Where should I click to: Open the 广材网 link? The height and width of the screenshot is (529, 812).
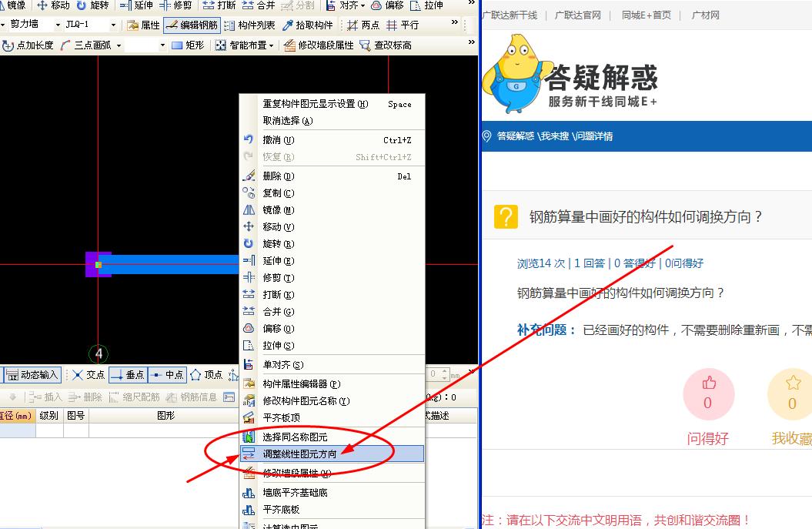(705, 15)
